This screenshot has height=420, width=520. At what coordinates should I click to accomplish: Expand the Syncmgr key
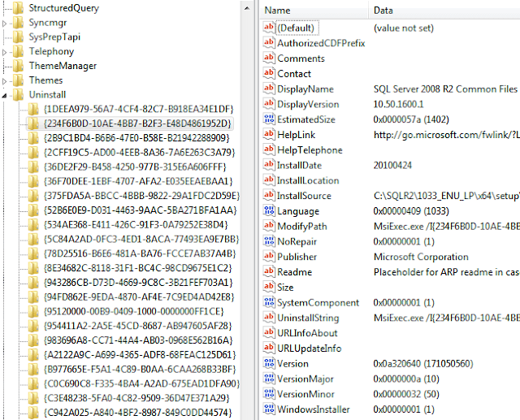(4, 24)
